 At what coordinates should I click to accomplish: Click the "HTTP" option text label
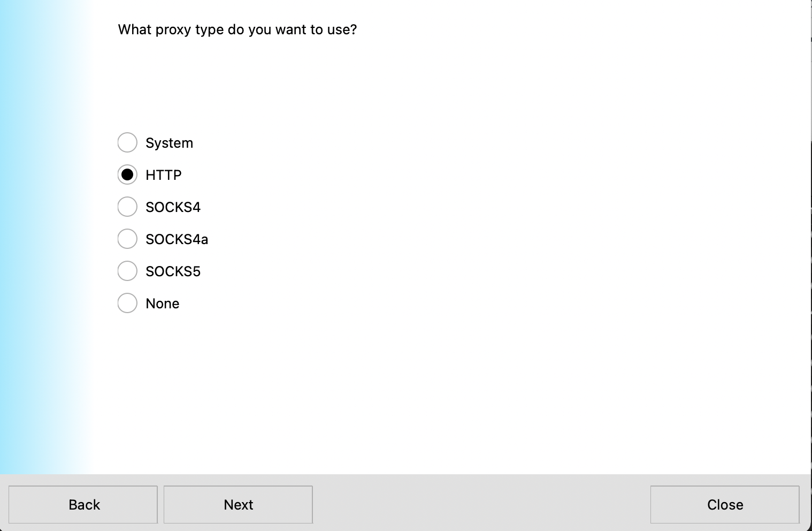click(163, 175)
